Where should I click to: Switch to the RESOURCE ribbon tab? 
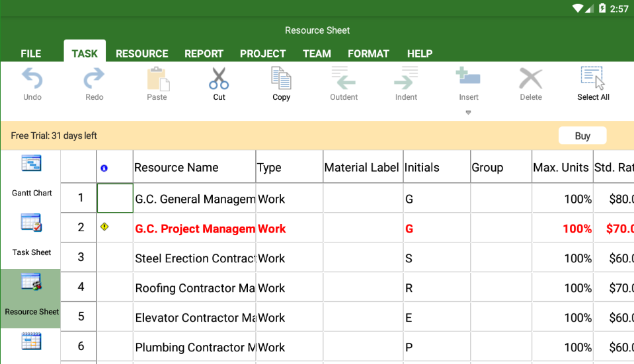142,54
